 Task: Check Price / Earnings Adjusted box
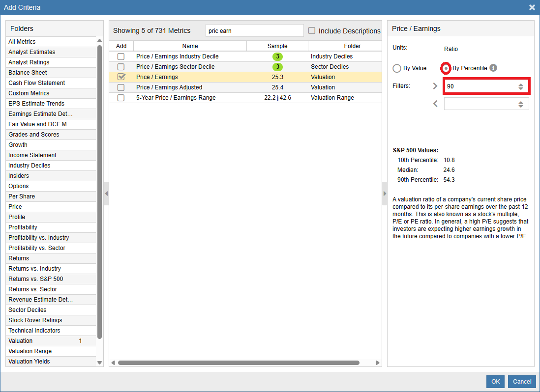pyautogui.click(x=121, y=87)
